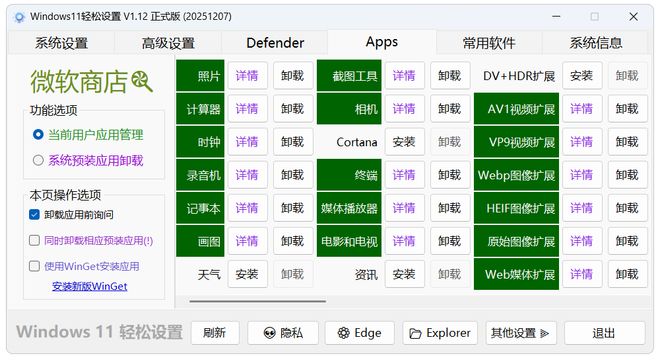View 详情 for 画图
660x360 pixels.
(x=247, y=241)
